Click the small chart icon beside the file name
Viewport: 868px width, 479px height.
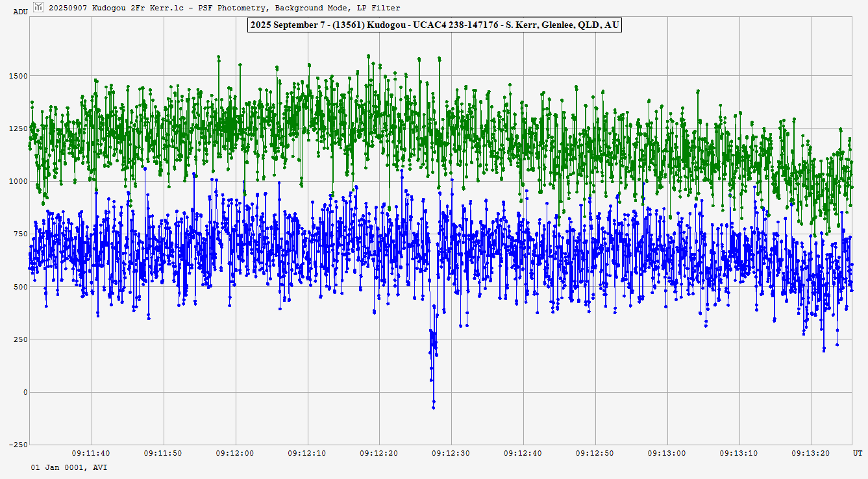[x=38, y=8]
